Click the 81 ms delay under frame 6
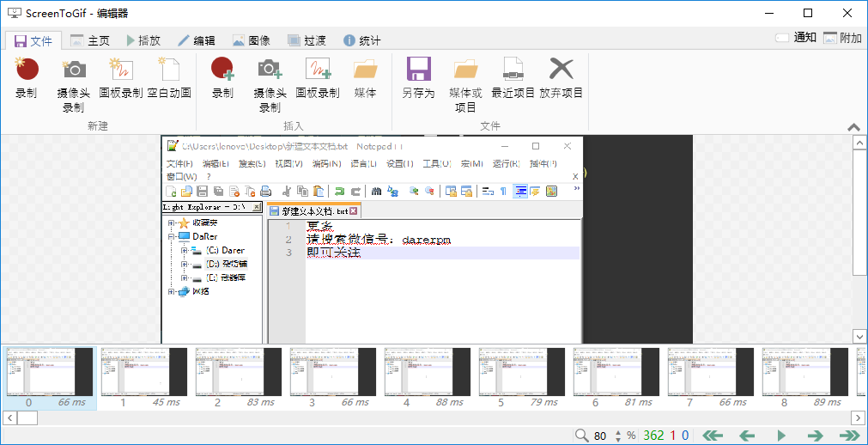Viewport: 868px width, 445px height. (x=639, y=402)
